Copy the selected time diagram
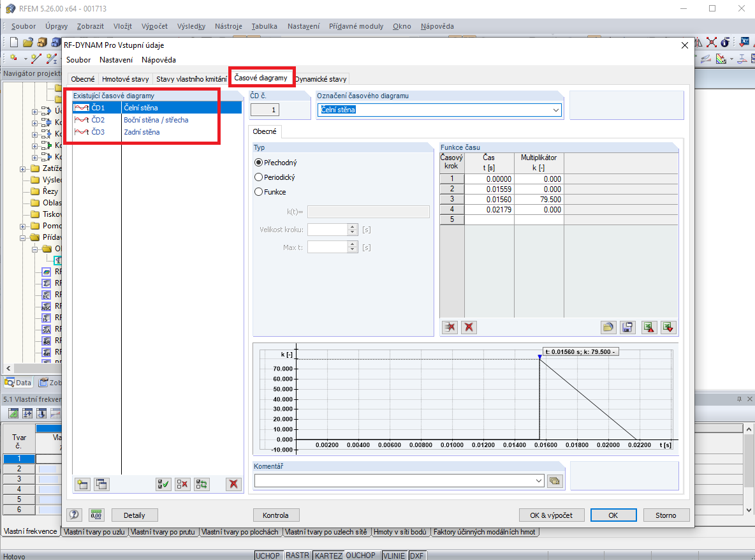This screenshot has height=560, width=755. pyautogui.click(x=101, y=484)
